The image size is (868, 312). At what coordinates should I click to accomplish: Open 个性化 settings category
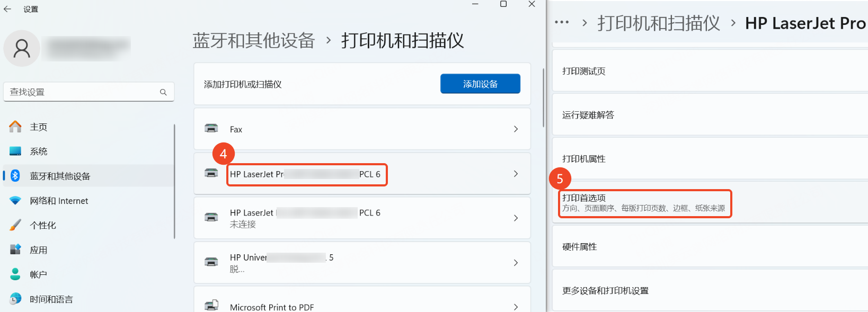coord(88,225)
